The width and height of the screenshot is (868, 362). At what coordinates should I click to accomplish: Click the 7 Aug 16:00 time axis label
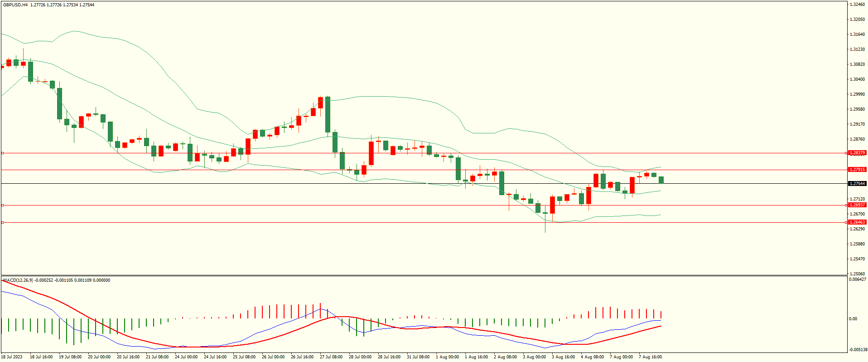click(x=651, y=357)
